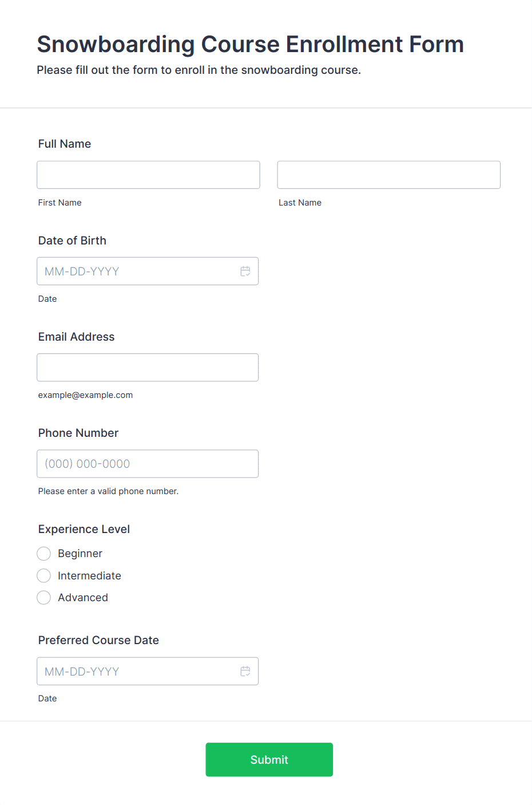Click the Preferred Course Date text field

[137, 671]
